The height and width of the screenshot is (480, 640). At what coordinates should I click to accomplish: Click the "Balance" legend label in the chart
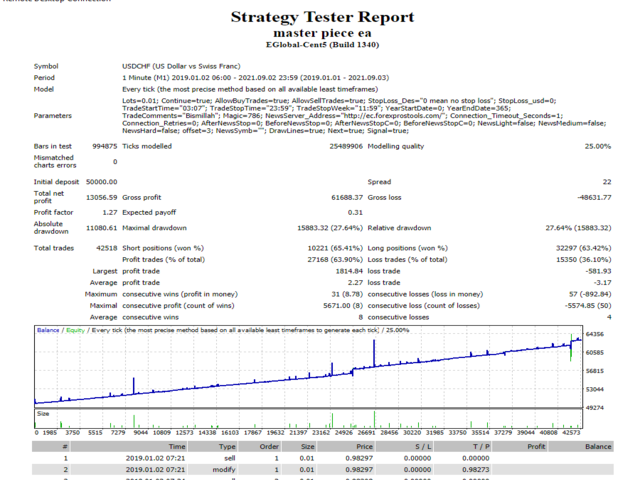point(48,330)
